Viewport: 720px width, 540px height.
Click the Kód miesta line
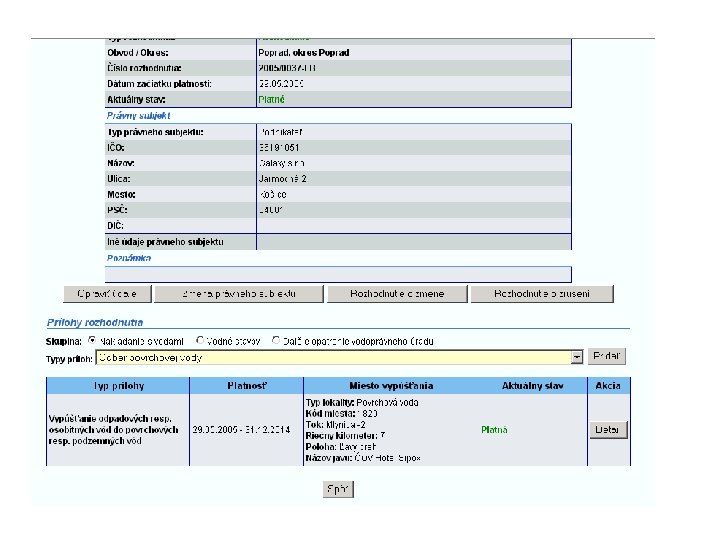click(x=342, y=414)
